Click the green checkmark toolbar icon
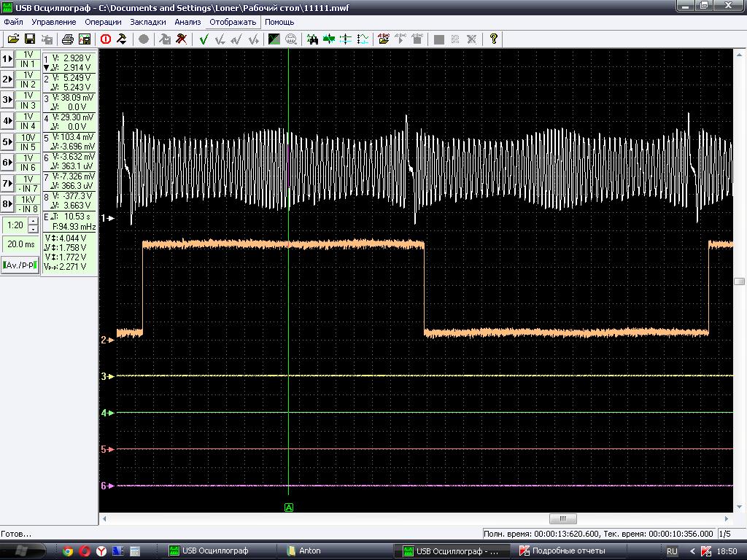 coord(204,39)
